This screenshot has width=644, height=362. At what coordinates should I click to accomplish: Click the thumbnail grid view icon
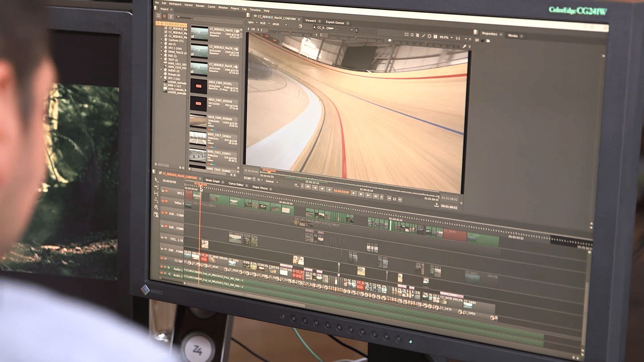(159, 16)
